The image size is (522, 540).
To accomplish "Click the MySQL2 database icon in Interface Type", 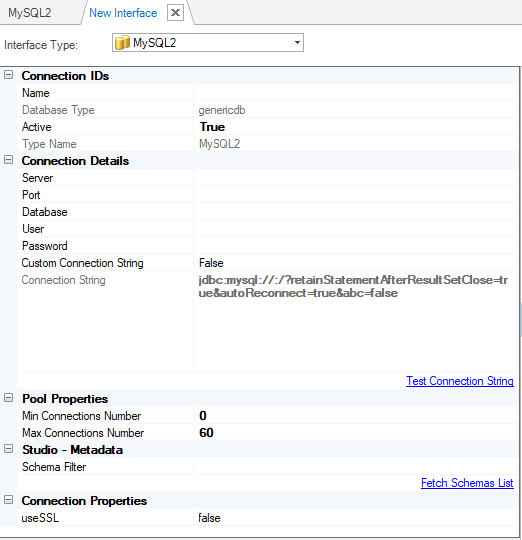I will [x=122, y=43].
